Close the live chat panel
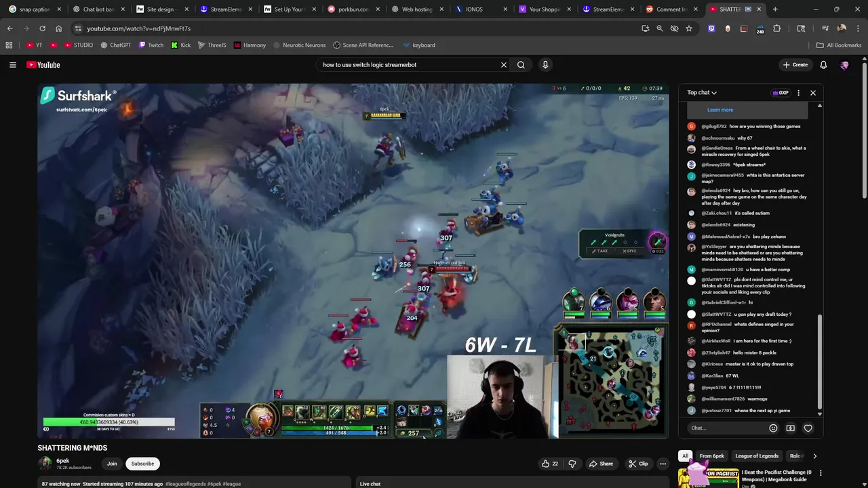This screenshot has height=488, width=868. click(x=813, y=93)
